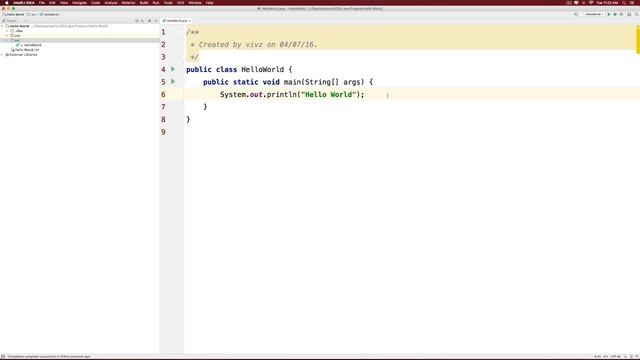Open the File menu

[42, 3]
